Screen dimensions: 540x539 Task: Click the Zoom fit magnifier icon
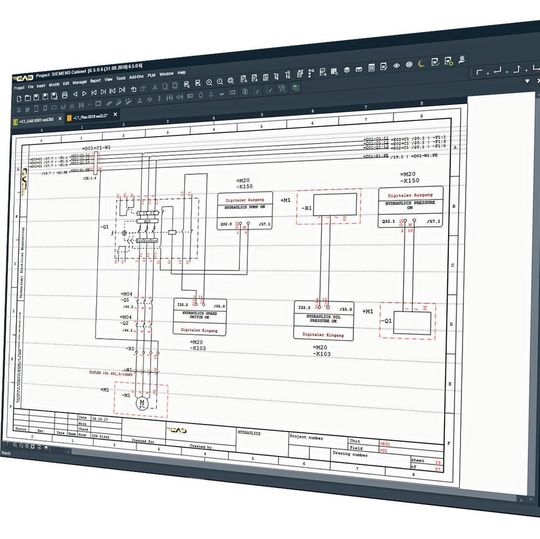tap(231, 81)
